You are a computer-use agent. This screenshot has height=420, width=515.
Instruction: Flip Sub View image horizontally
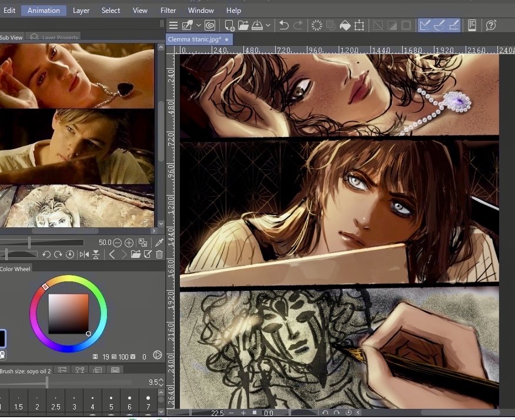point(84,254)
